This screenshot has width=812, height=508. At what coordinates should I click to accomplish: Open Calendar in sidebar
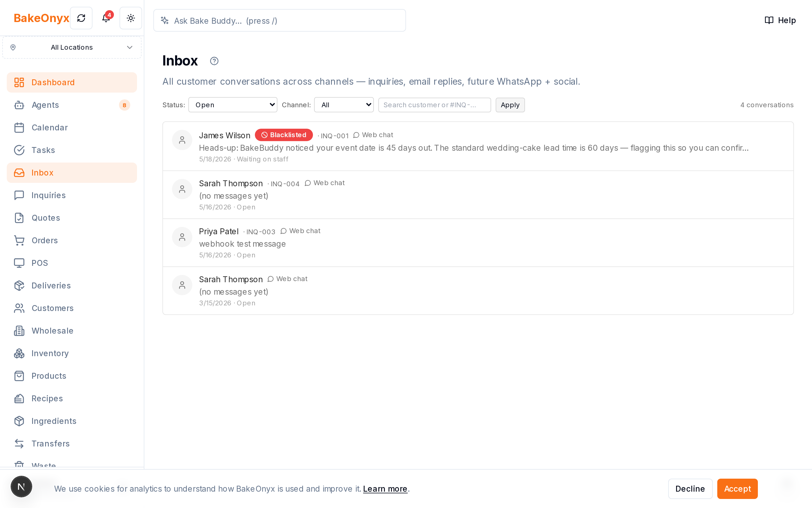click(x=72, y=128)
